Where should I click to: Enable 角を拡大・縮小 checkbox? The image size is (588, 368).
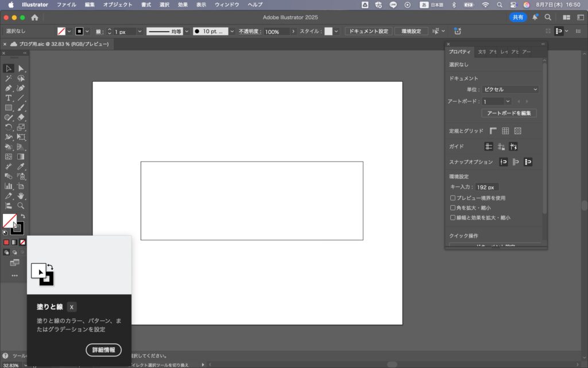(x=452, y=208)
